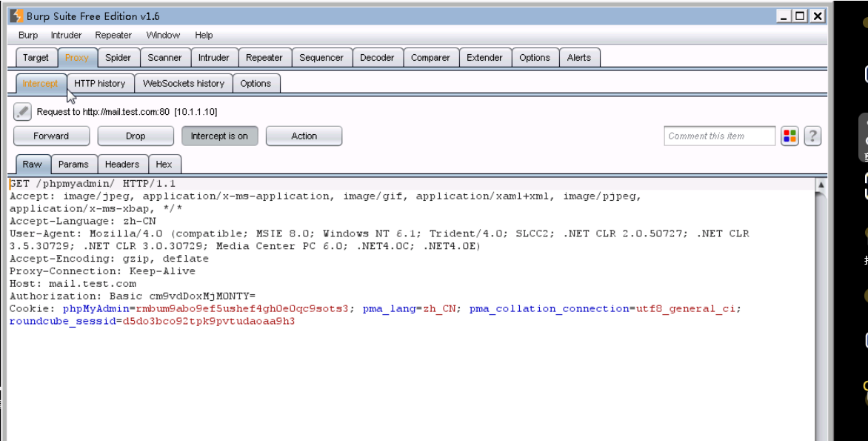The height and width of the screenshot is (441, 868).
Task: Click the question mark help icon
Action: [812, 136]
